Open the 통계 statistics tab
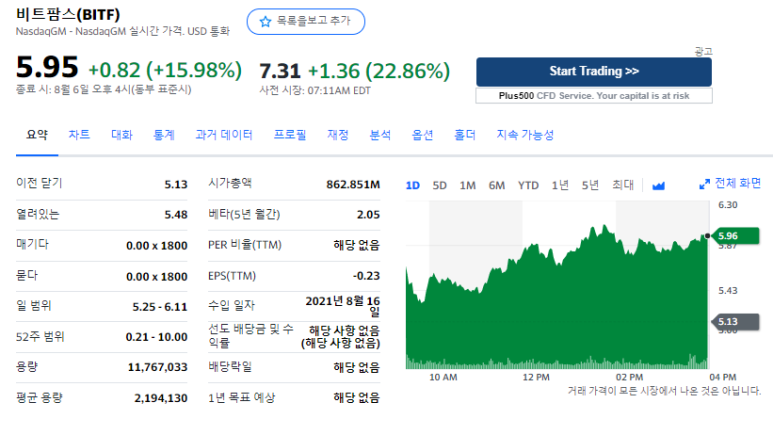 click(164, 135)
